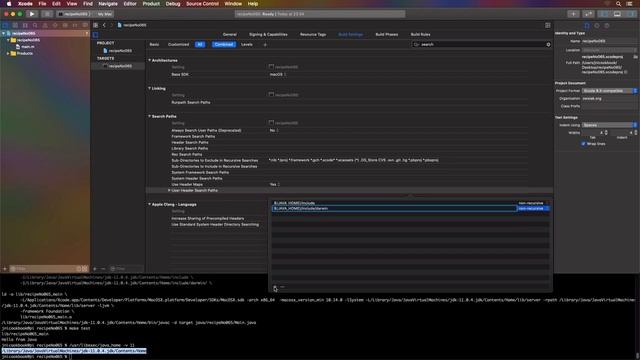Viewport: 640px width, 360px height.
Task: Open the Project navigator folder icon
Action: coord(5,25)
